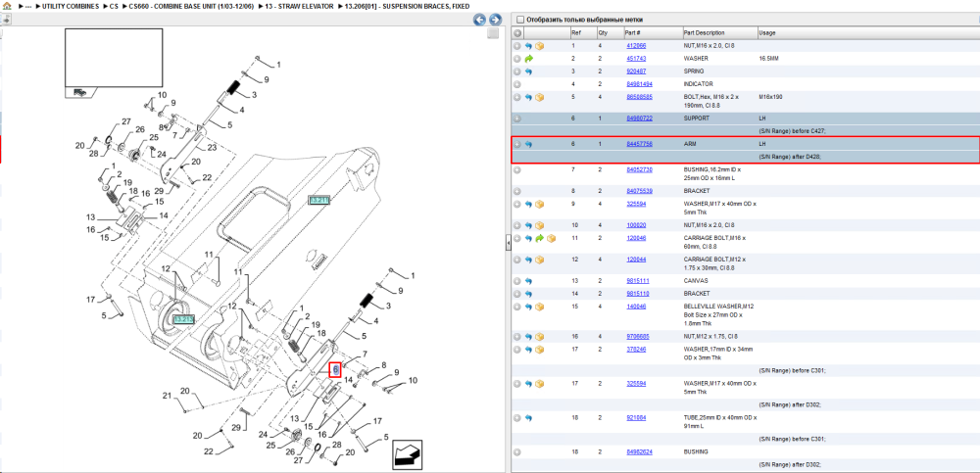Click the box icon for NUT 412066
The height and width of the screenshot is (473, 980).
[539, 46]
